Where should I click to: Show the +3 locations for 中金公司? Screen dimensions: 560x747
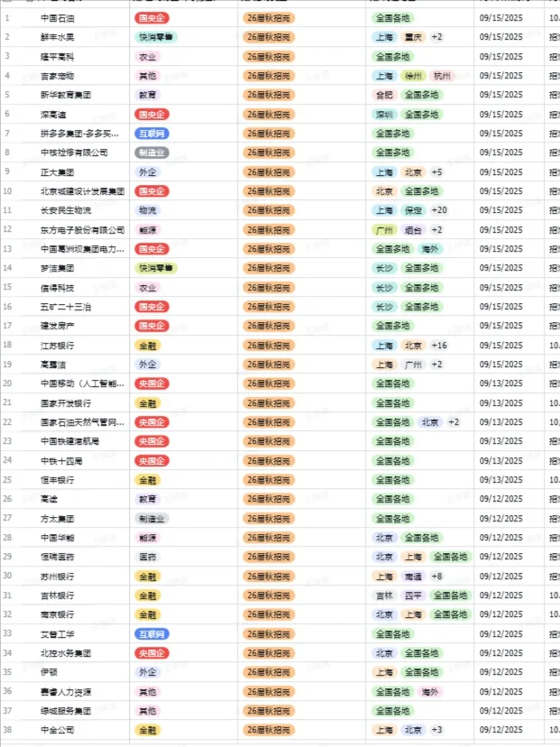[436, 730]
